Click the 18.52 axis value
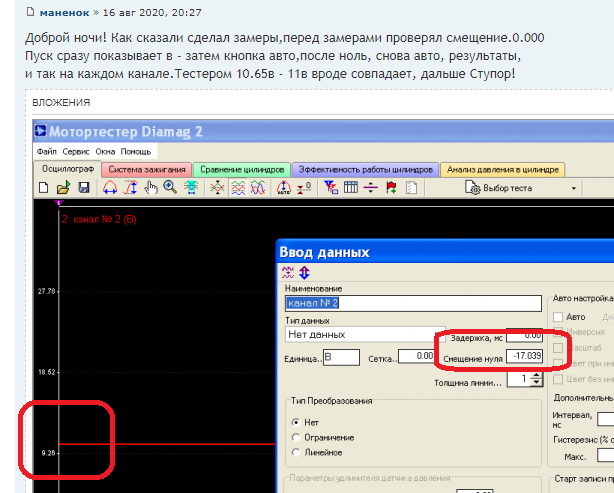Screen dimensions: 614x493 point(47,372)
